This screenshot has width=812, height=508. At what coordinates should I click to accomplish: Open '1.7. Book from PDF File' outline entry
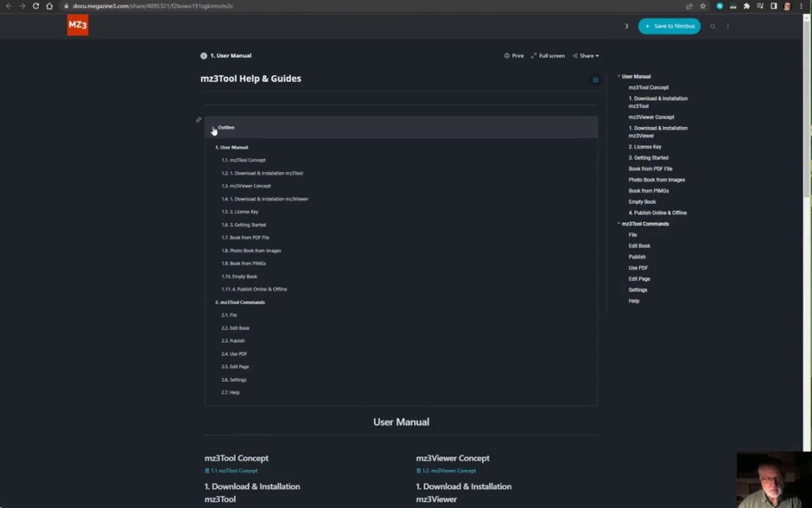click(246, 237)
